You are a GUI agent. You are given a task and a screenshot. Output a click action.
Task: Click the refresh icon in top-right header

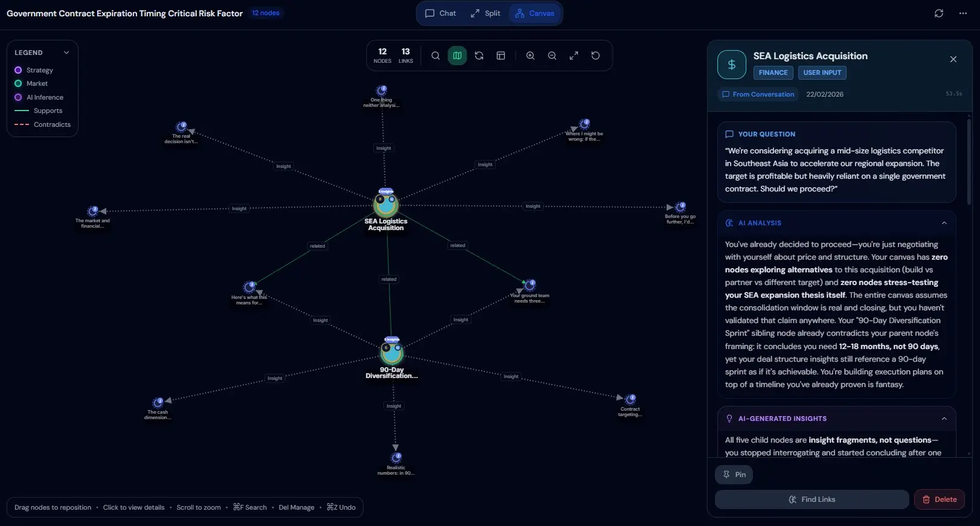[939, 13]
